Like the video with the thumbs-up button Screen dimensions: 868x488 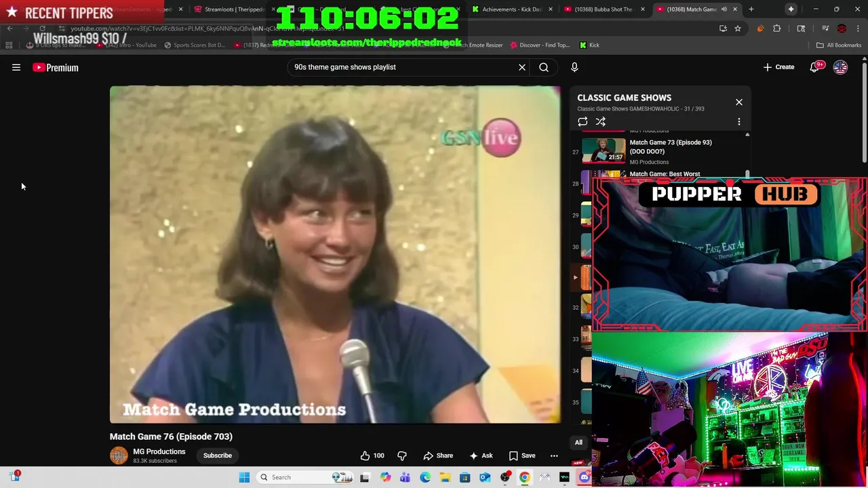tap(372, 455)
